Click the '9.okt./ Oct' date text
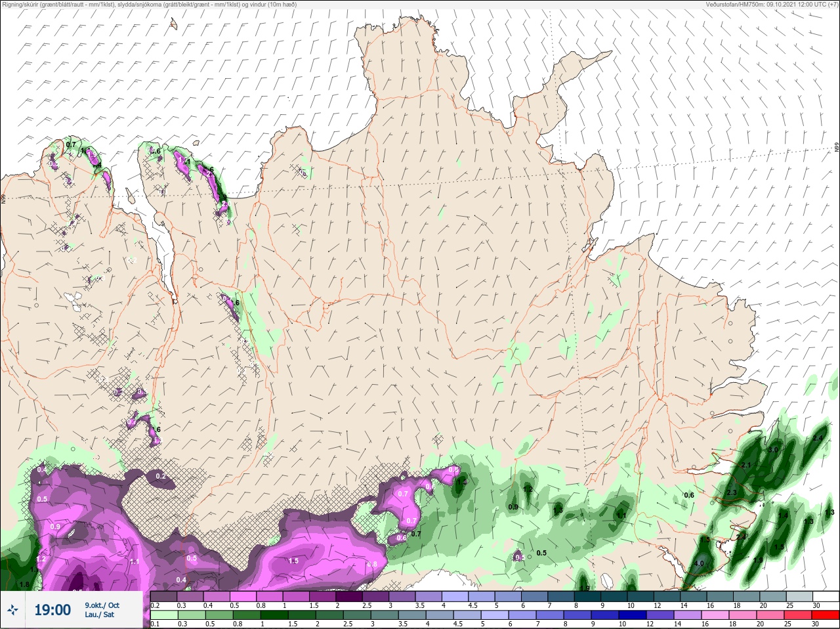 pyautogui.click(x=102, y=605)
